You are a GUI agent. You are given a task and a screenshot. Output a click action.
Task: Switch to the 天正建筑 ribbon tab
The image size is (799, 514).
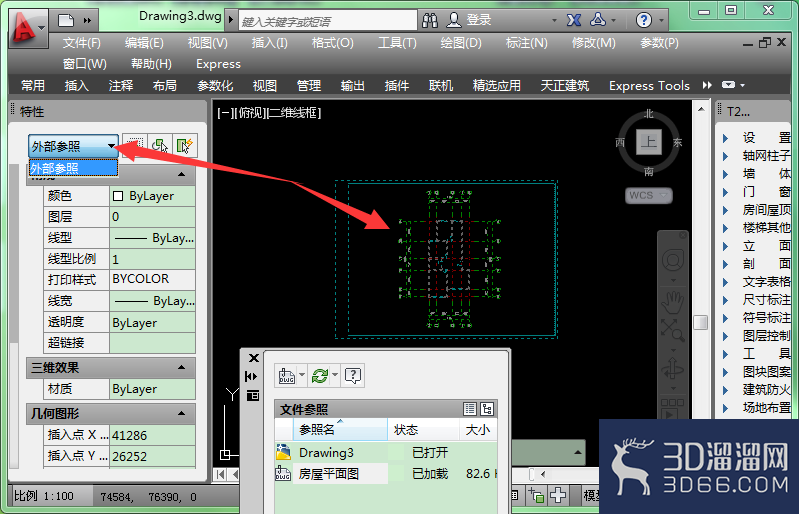[x=565, y=86]
